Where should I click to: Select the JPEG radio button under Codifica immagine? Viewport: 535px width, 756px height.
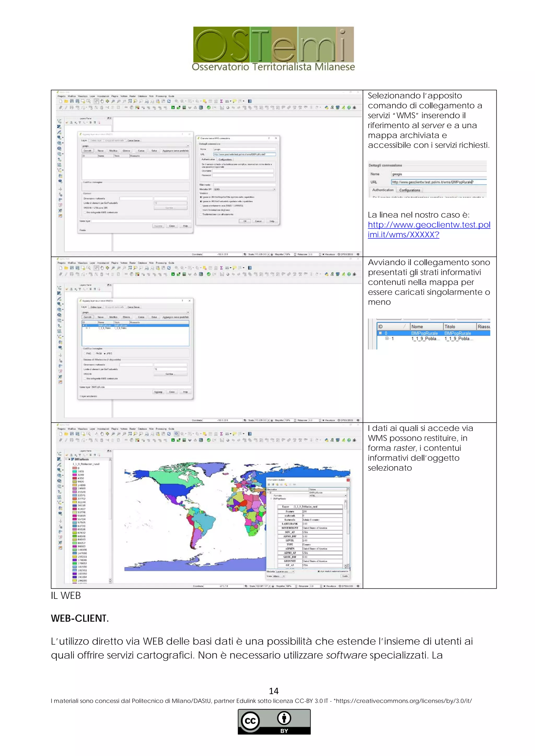[x=105, y=354]
